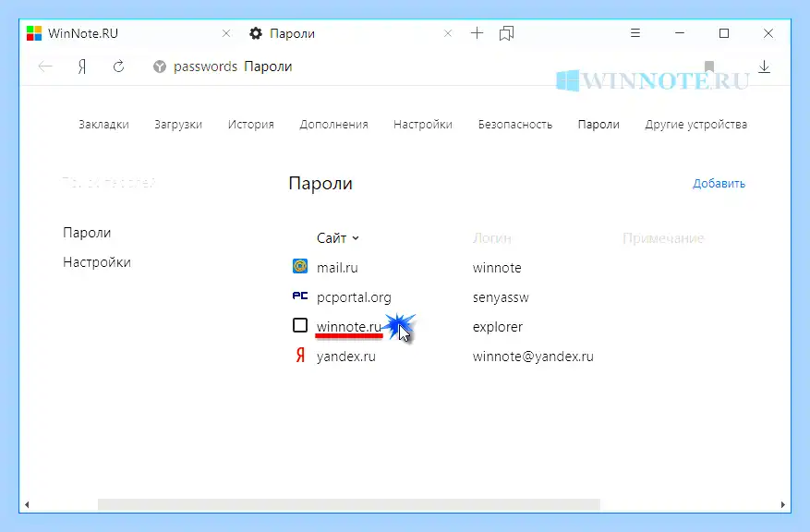
Task: Click the horizontal scrollbar thumb
Action: [349, 504]
